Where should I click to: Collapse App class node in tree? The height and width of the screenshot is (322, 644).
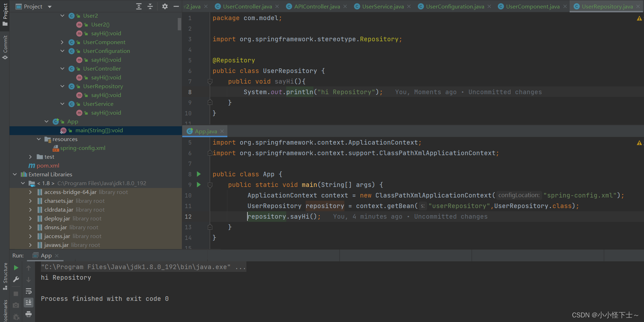47,121
